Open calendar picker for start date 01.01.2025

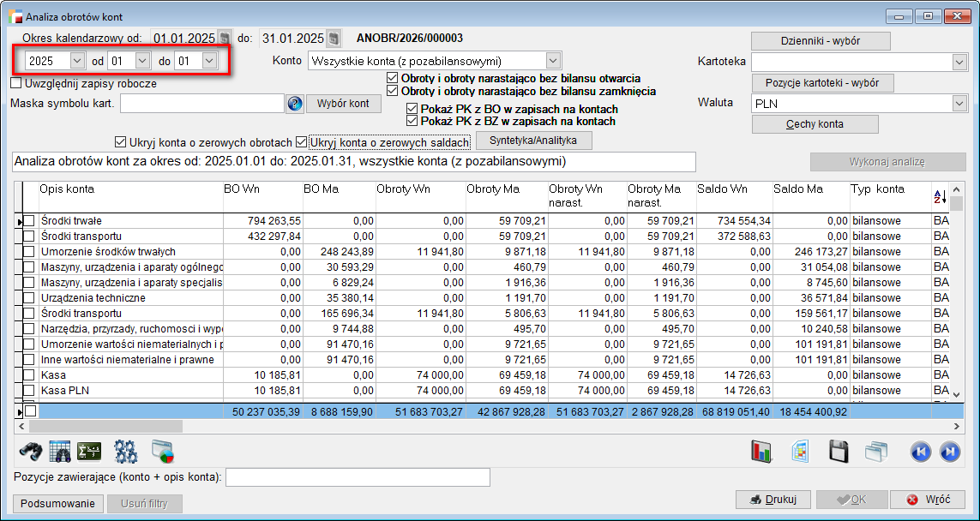224,39
